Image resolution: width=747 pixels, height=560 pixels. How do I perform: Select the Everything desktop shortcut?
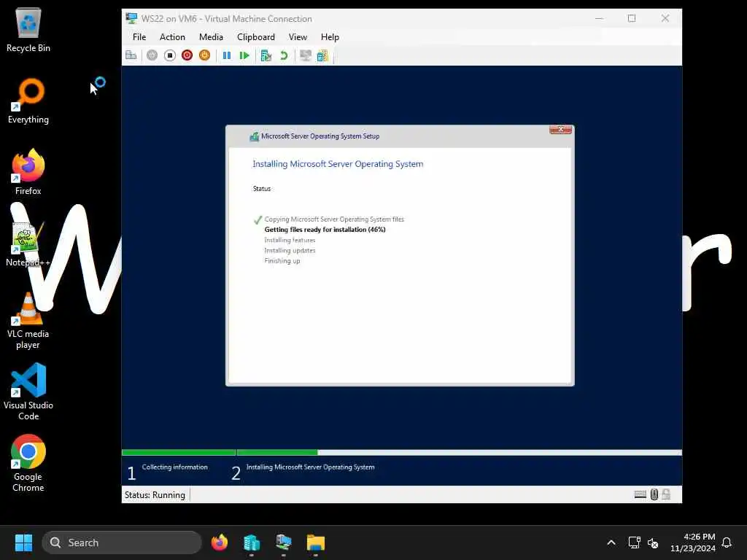coord(28,101)
